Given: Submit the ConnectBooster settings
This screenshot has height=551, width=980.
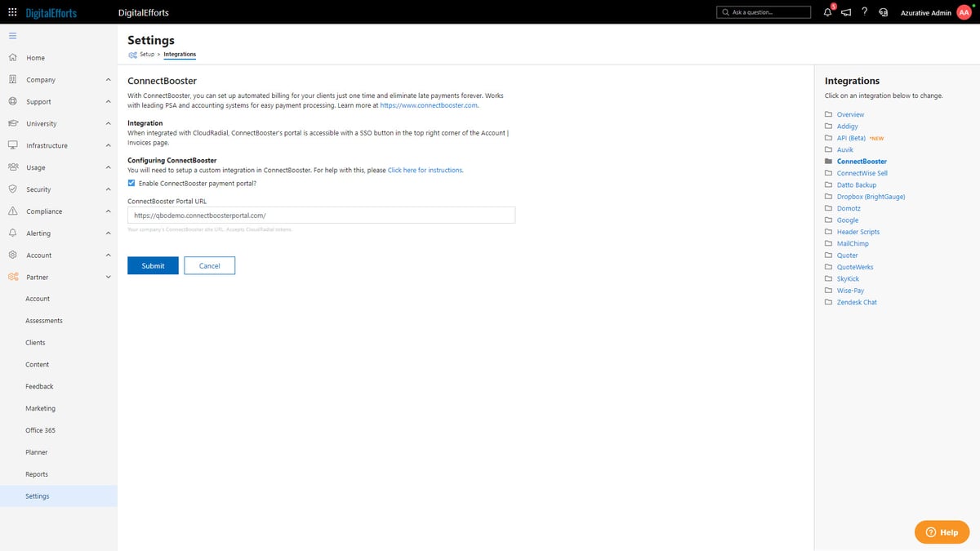Looking at the screenshot, I should point(153,265).
